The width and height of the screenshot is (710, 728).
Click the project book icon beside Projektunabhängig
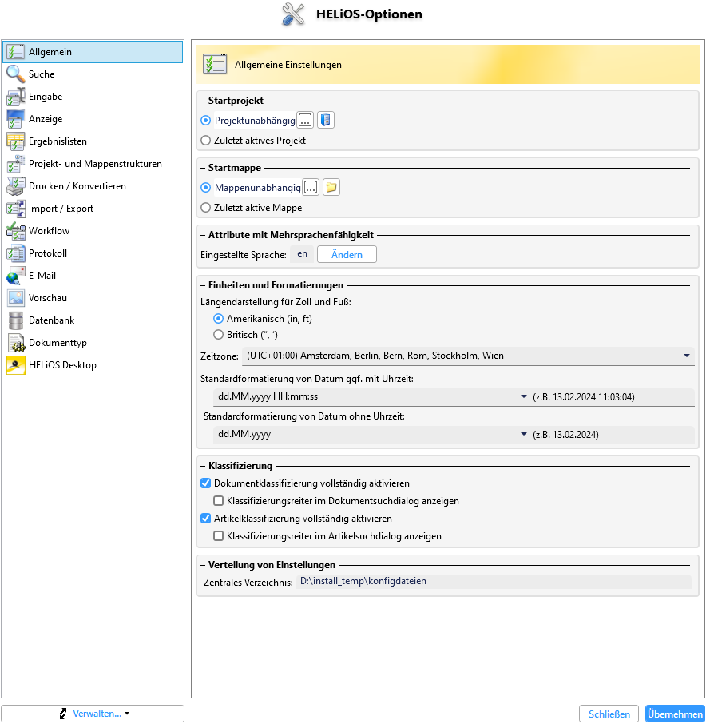pos(326,120)
